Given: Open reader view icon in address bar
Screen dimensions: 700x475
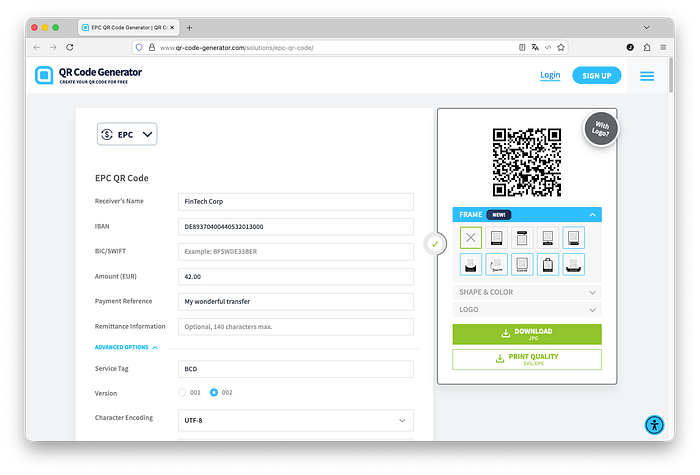Looking at the screenshot, I should tap(522, 47).
